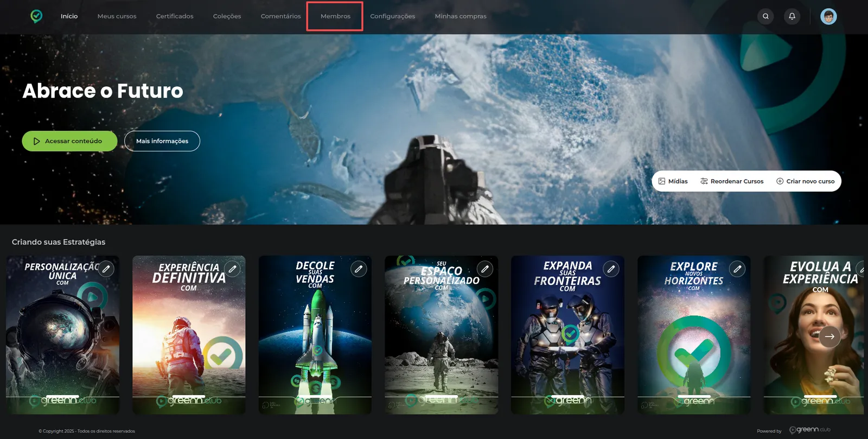Open the user profile avatar

828,16
